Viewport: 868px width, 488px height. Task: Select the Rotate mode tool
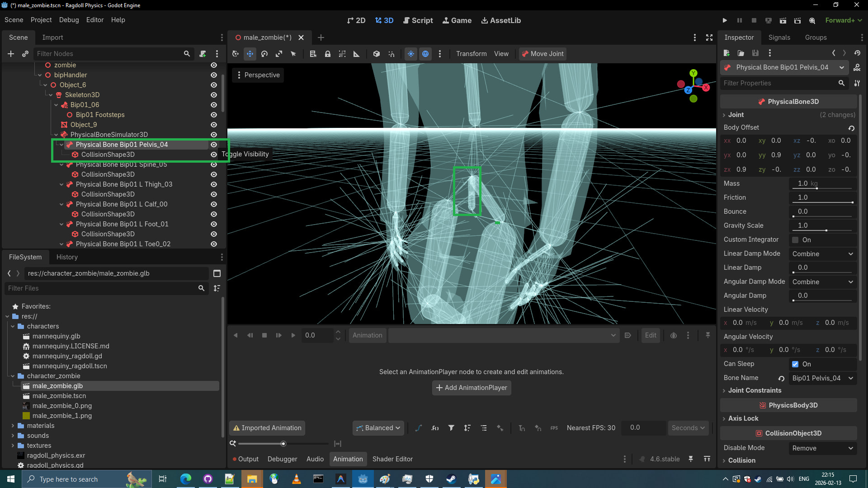264,54
